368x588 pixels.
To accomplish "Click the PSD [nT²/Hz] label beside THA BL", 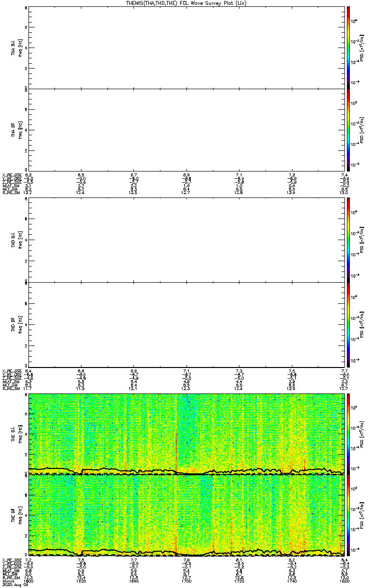I will (x=363, y=48).
